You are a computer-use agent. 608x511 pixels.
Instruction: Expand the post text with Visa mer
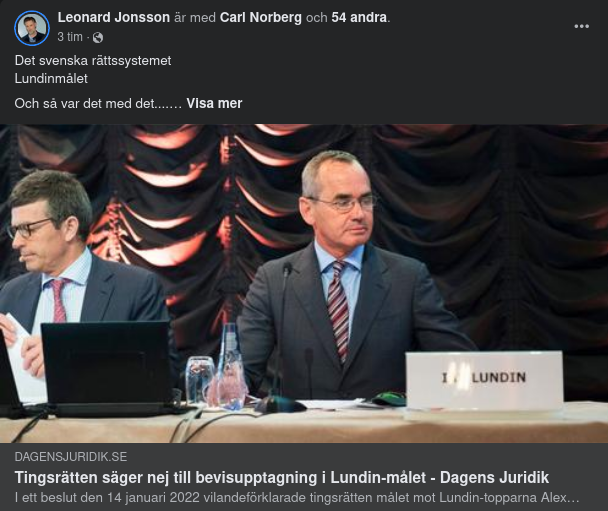click(214, 104)
